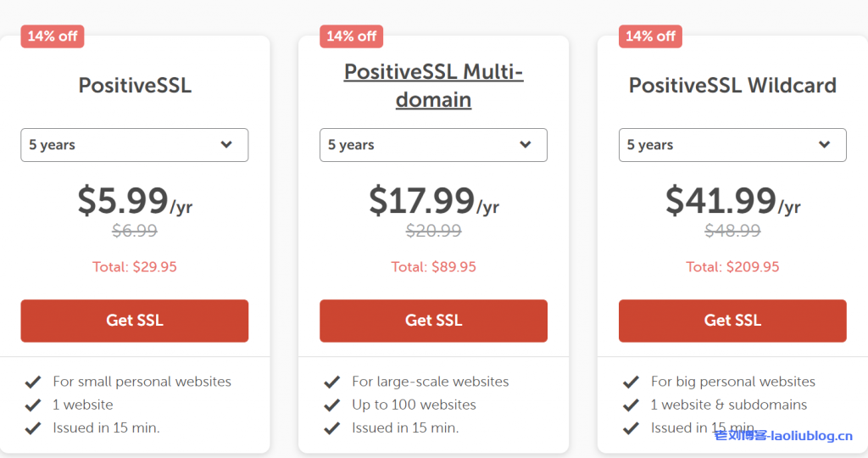The image size is (868, 458).
Task: Click '14% off' badge on PositiveSSL Wildcard
Action: [x=650, y=36]
